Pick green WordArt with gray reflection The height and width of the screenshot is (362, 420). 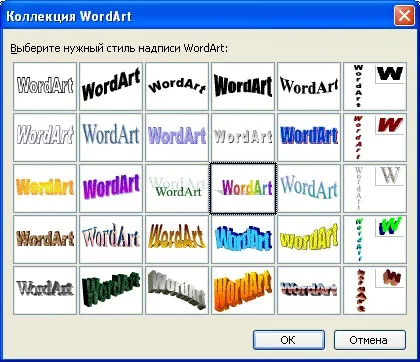(x=177, y=188)
